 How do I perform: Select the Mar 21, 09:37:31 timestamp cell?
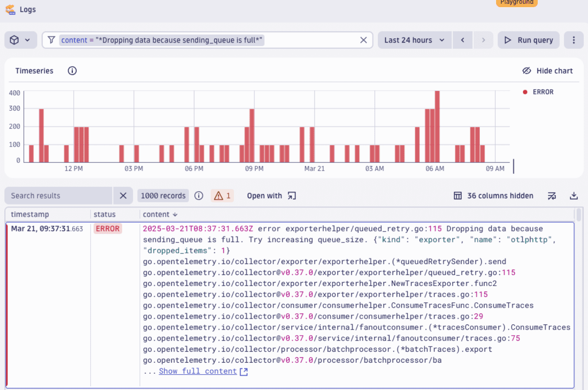(47, 229)
